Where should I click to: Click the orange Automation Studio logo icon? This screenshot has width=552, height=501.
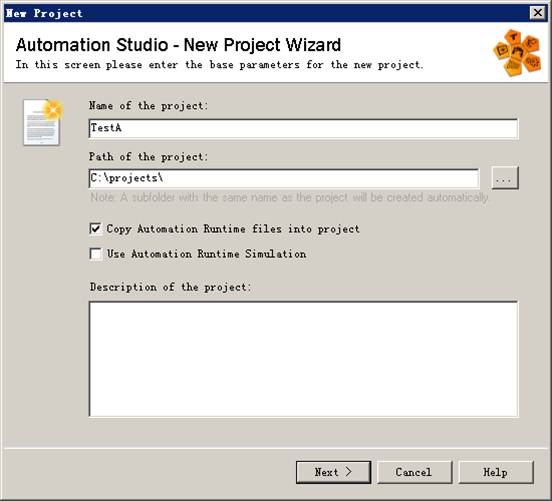coord(517,52)
